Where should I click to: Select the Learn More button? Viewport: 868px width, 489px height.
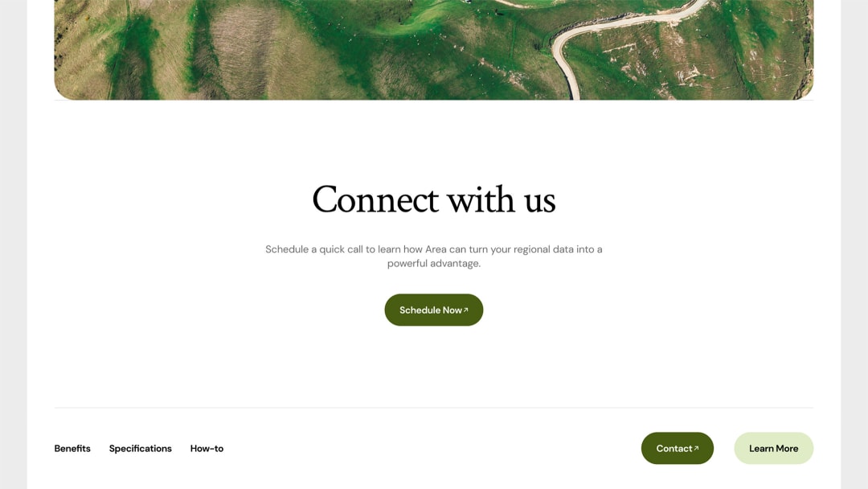pos(773,449)
